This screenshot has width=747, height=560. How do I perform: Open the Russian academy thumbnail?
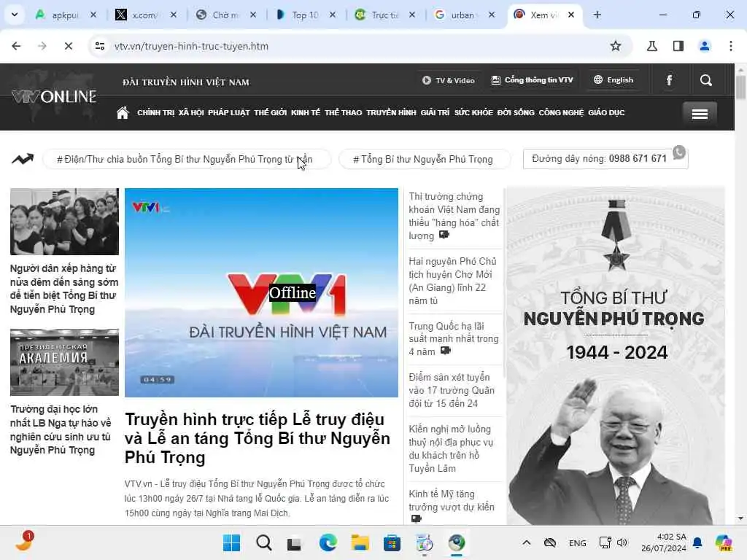click(x=64, y=362)
